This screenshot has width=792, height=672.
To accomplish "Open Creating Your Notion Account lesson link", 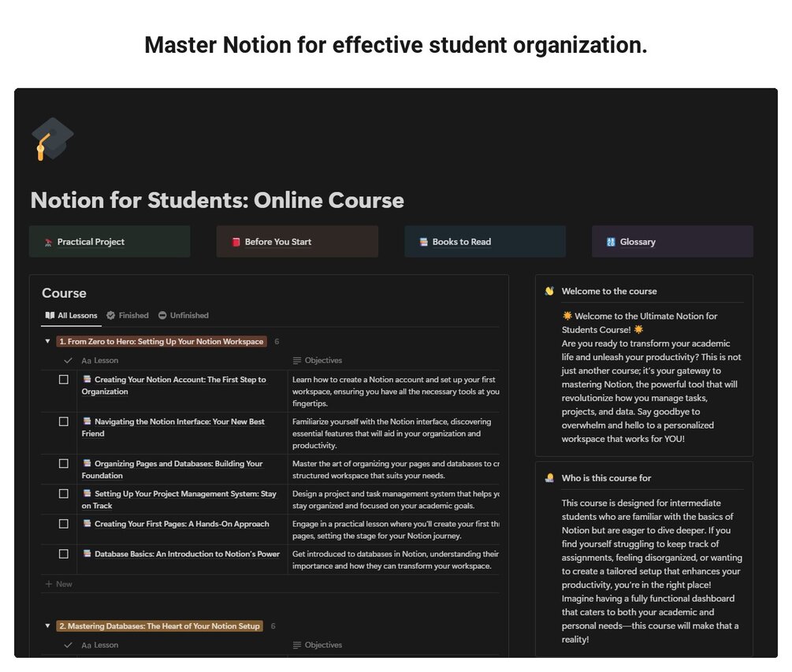I will [x=173, y=385].
